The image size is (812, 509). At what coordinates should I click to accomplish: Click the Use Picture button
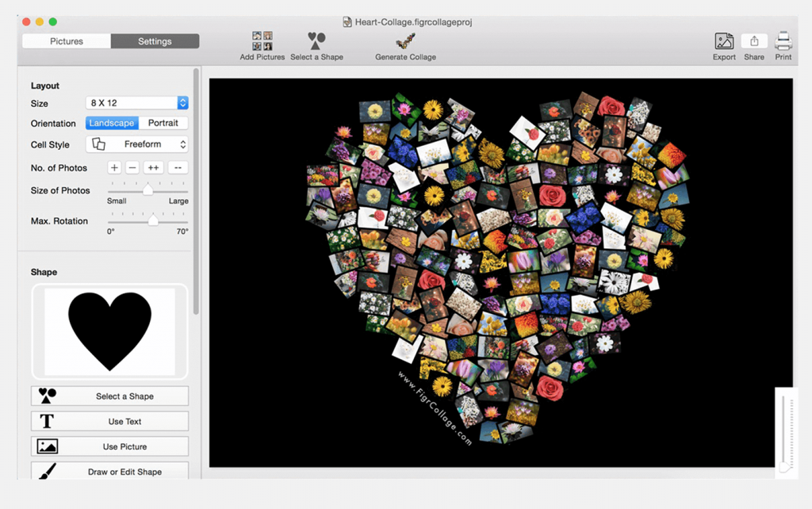tap(109, 446)
